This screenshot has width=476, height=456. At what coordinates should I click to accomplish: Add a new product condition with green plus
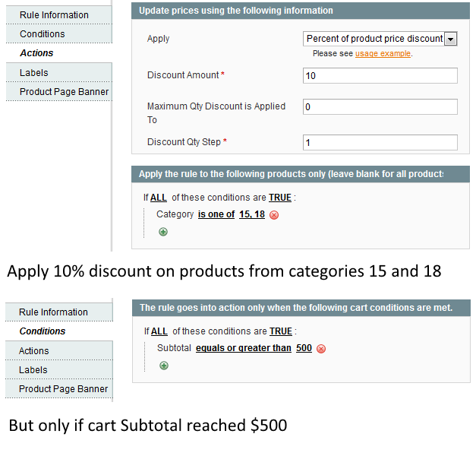pyautogui.click(x=163, y=232)
